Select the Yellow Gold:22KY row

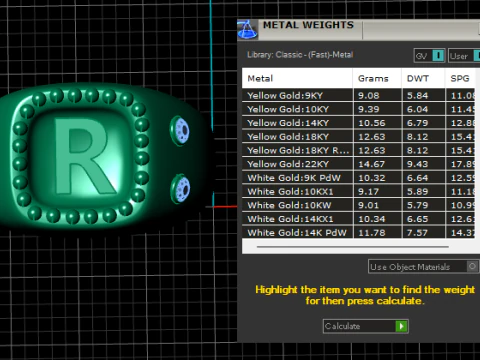(359, 164)
